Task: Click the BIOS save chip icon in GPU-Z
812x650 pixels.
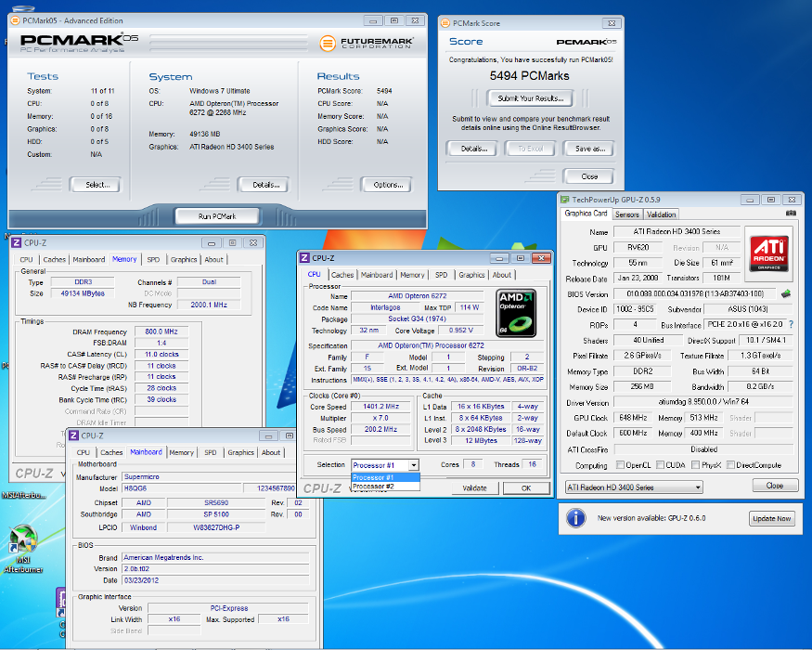Action: point(786,294)
